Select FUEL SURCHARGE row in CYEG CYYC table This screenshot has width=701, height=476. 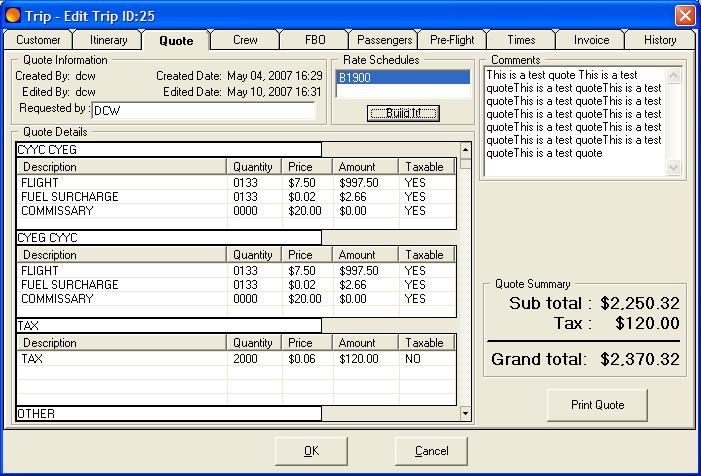tap(236, 285)
